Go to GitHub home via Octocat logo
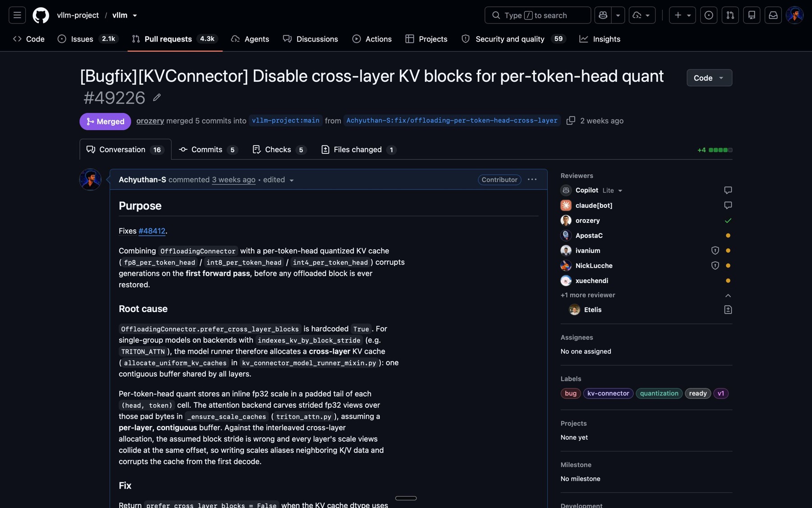 [x=41, y=15]
